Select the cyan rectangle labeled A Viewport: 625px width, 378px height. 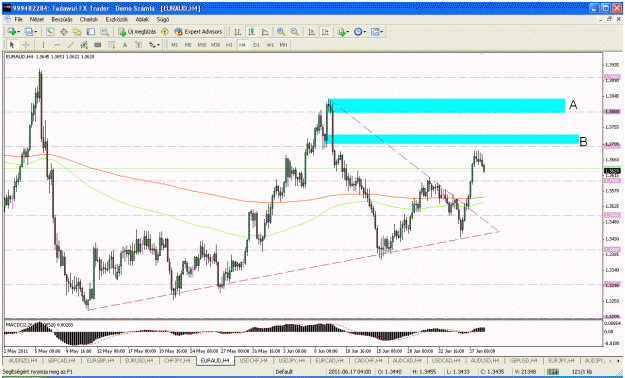tap(447, 106)
